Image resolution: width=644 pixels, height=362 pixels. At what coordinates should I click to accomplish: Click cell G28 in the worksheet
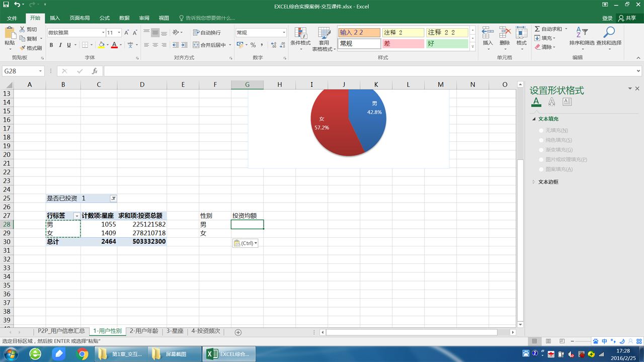click(247, 225)
